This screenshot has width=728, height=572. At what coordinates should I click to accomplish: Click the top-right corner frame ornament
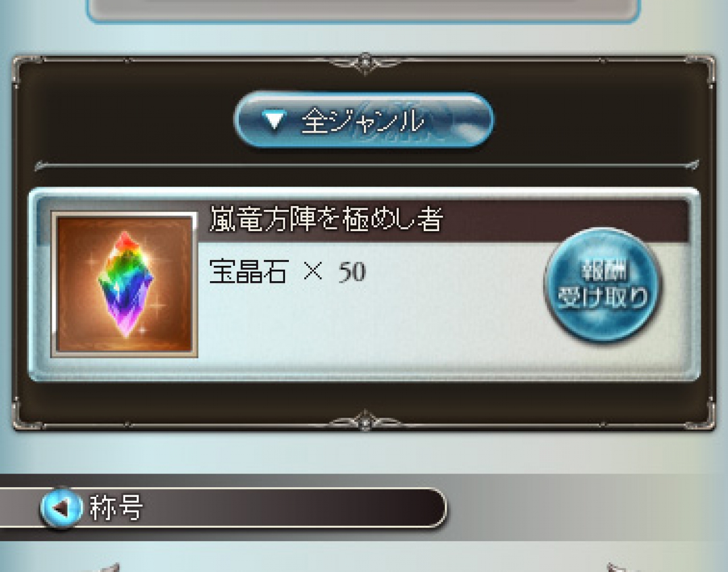click(702, 68)
